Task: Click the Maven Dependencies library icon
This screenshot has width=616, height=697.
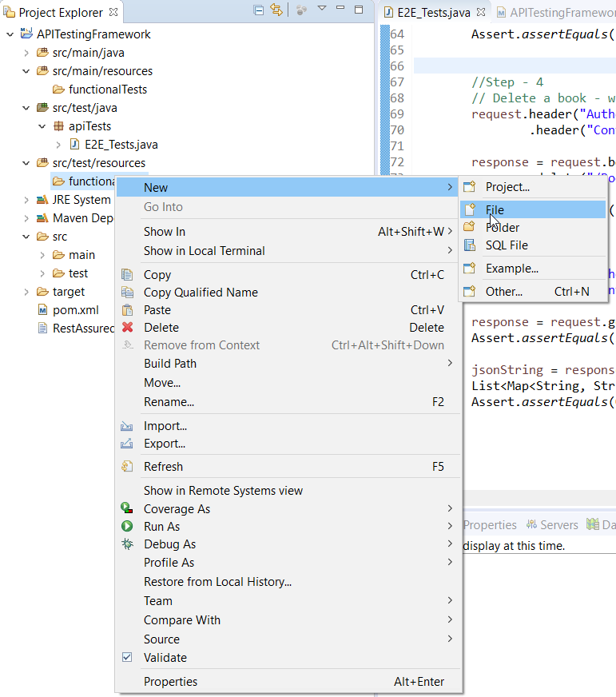Action: tap(42, 217)
